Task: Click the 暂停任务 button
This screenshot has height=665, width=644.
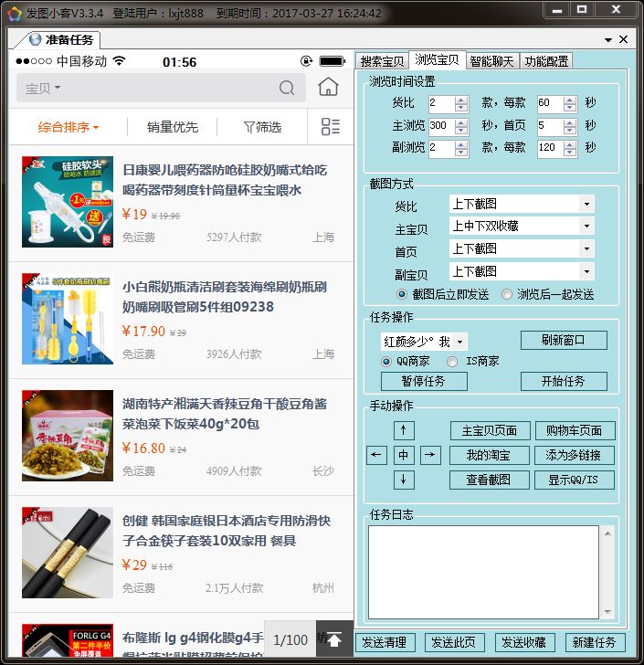Action: pos(424,381)
